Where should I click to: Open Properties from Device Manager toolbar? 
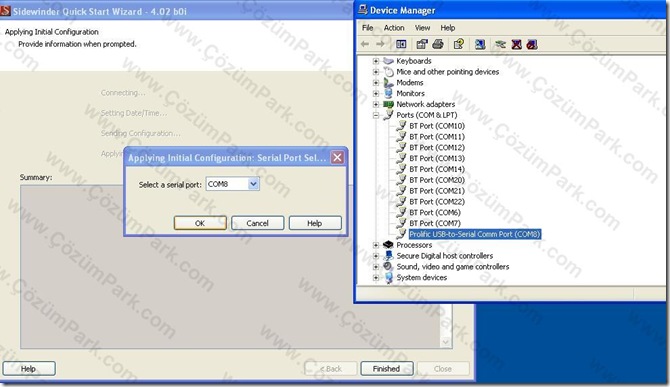(422, 44)
